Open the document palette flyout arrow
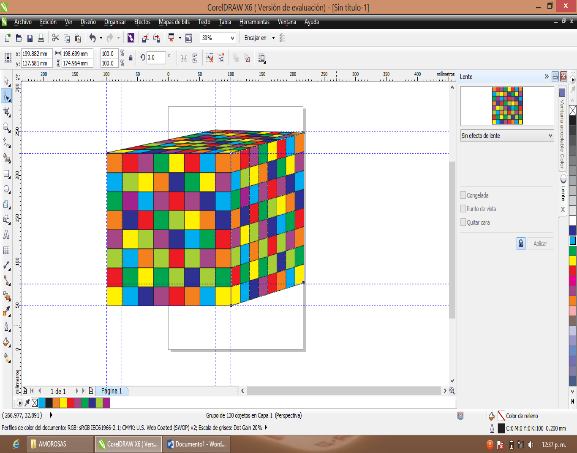 (x=20, y=403)
